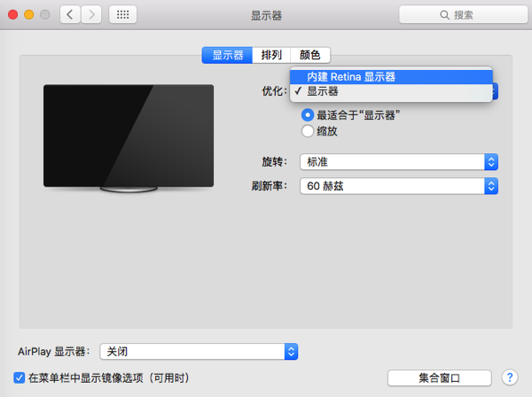Screen dimensions: 532x397
Task: Select the 最适合于"显示器" radio button
Action: click(308, 115)
